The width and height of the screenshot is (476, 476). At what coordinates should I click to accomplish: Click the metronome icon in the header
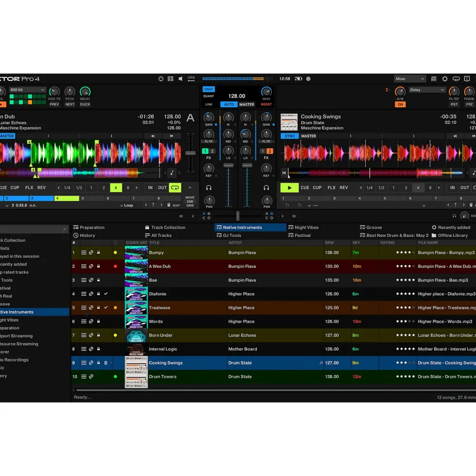(161, 79)
